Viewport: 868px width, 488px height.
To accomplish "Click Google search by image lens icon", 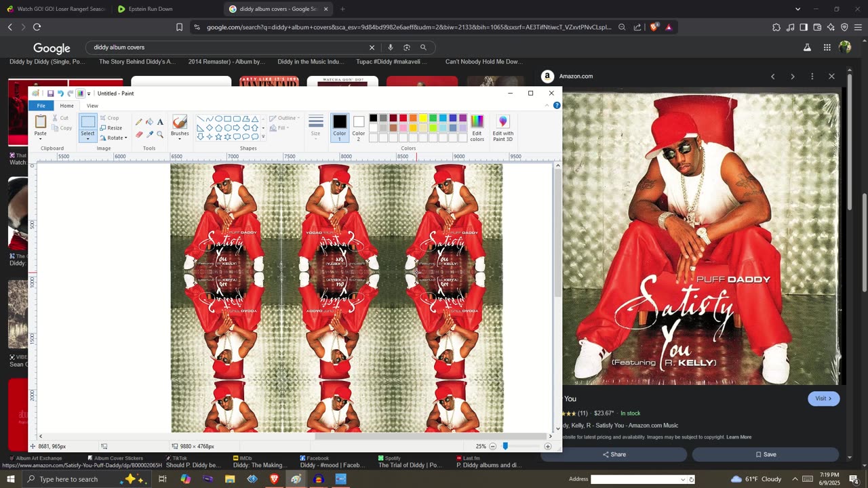I will (x=407, y=47).
